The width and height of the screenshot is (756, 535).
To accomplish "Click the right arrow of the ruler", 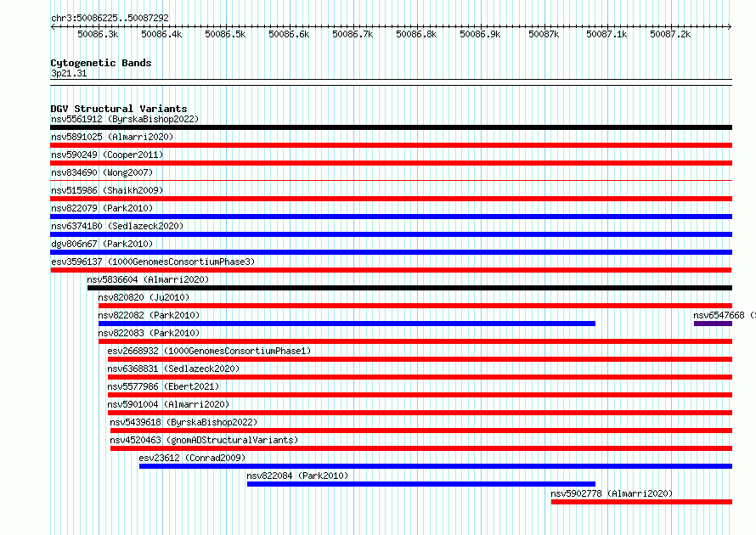I will [x=730, y=26].
